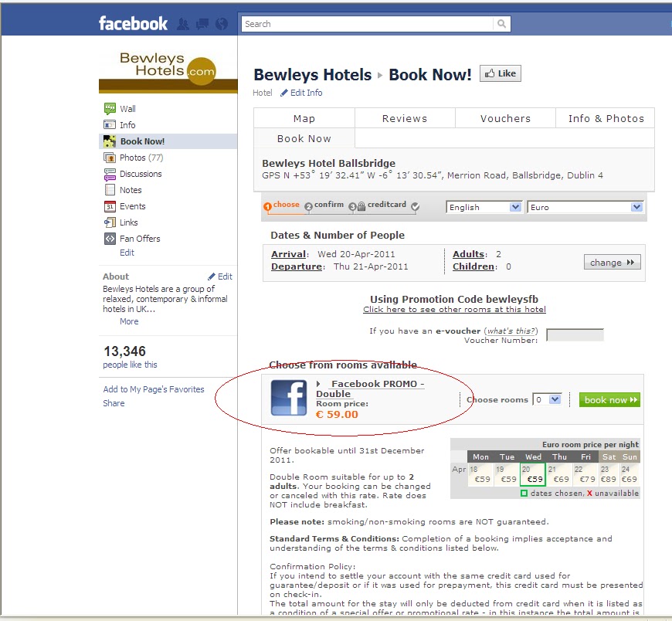Screen dimensions: 672x621
Task: Click the Discussions sidebar icon
Action: 110,174
